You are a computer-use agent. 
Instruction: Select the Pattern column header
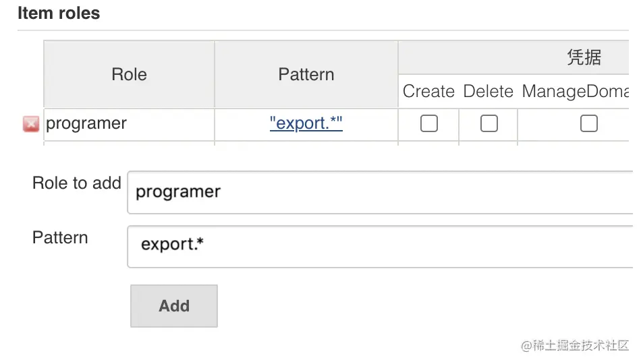tap(306, 74)
